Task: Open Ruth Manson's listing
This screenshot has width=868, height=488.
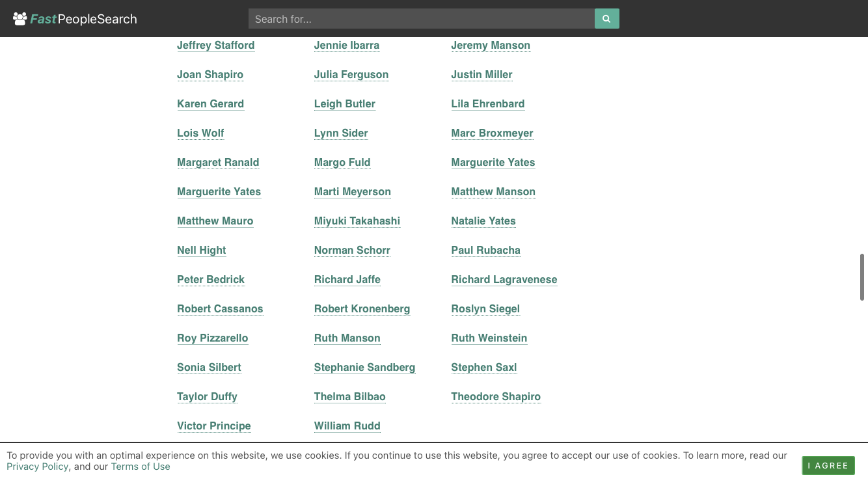Action: (x=347, y=338)
